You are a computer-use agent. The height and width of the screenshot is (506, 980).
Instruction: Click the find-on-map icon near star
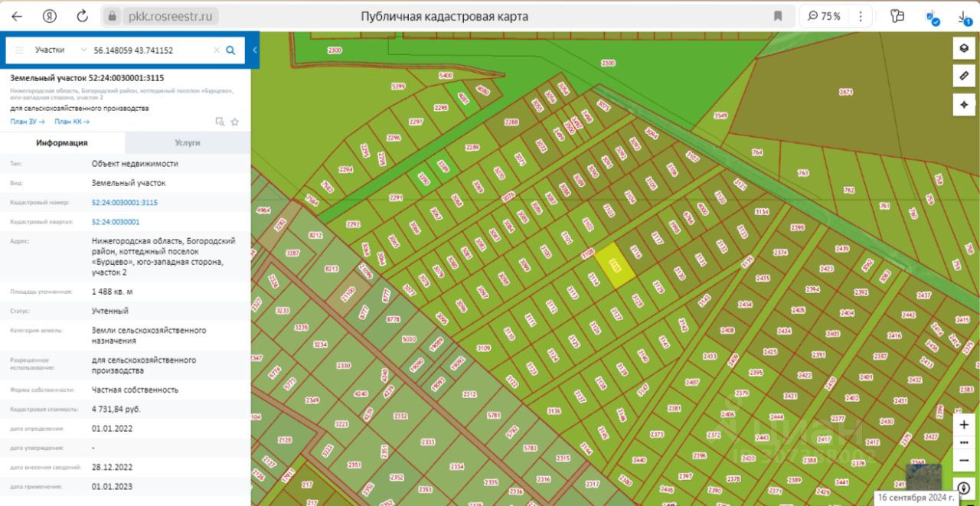pyautogui.click(x=220, y=121)
